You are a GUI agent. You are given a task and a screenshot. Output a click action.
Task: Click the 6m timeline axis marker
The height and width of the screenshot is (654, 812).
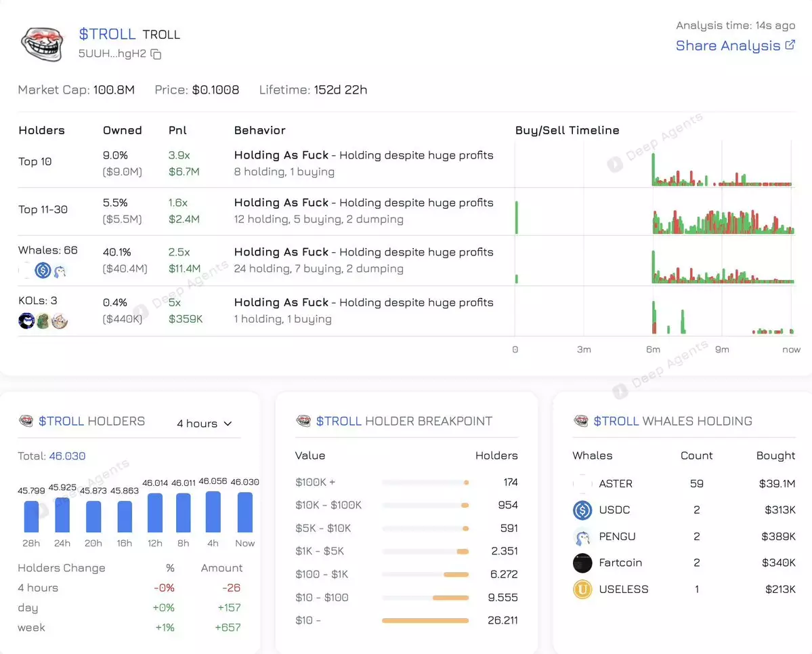point(653,350)
